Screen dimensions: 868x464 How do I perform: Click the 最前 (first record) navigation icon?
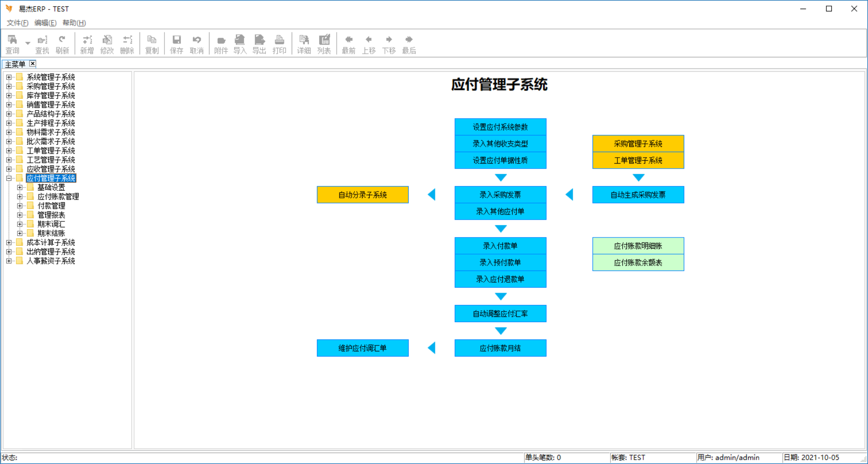[349, 45]
